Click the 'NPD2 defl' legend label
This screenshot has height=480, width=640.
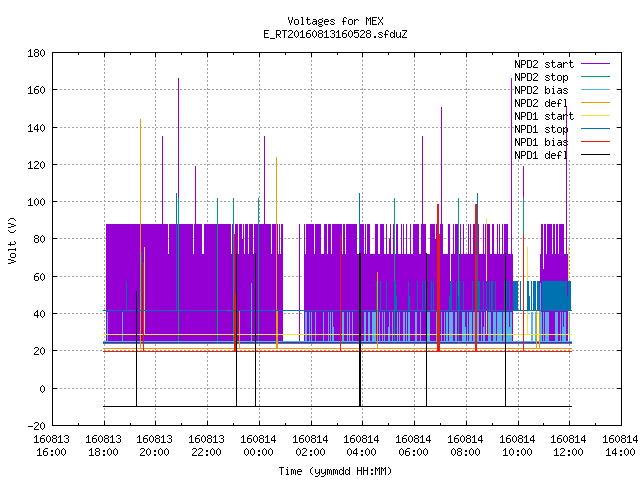tap(541, 103)
